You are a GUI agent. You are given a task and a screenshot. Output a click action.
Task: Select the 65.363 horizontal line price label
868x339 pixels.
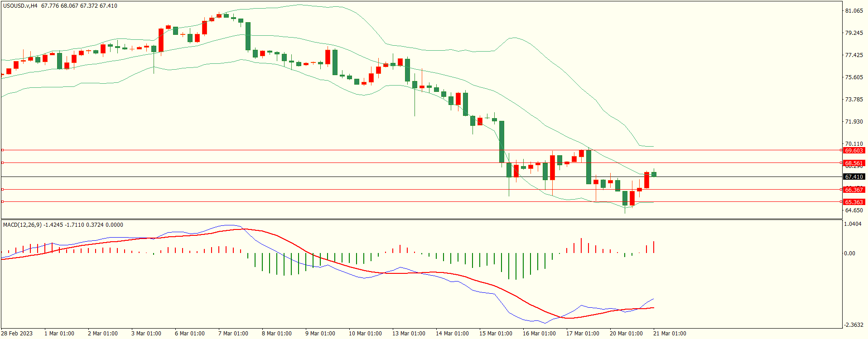coord(854,202)
